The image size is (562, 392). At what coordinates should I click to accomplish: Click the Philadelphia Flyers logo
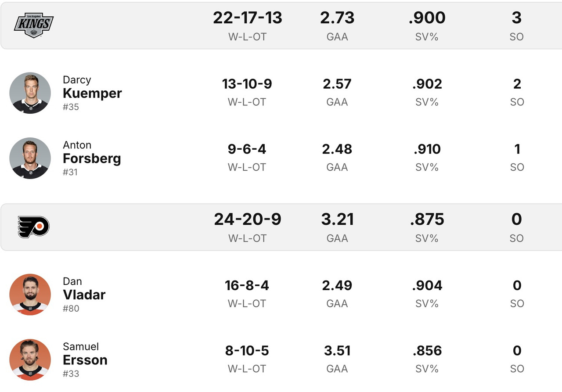[34, 227]
